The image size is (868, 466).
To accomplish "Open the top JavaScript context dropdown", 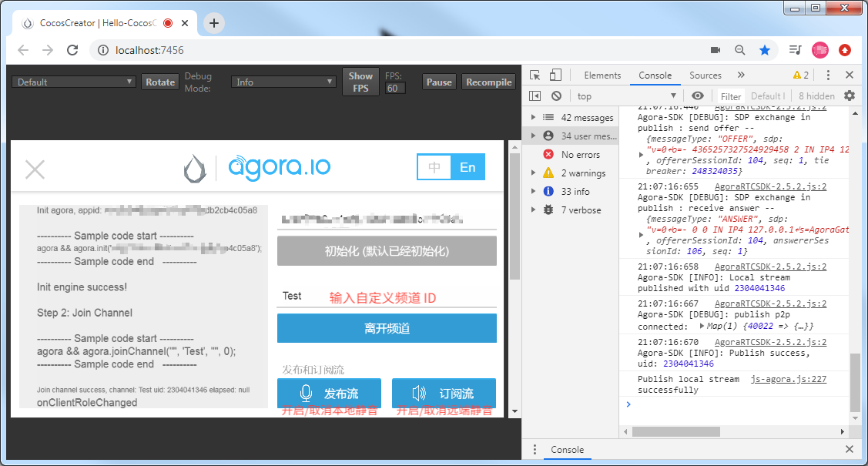I will pyautogui.click(x=626, y=96).
